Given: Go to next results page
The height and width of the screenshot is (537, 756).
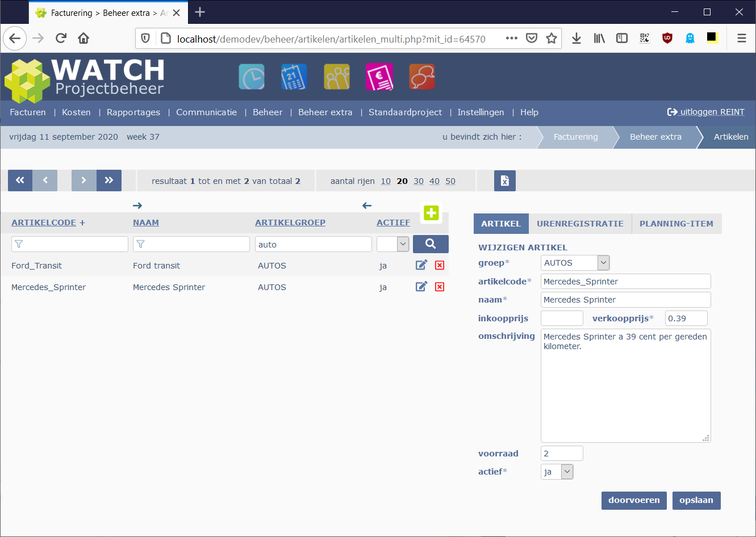Looking at the screenshot, I should tap(84, 181).
